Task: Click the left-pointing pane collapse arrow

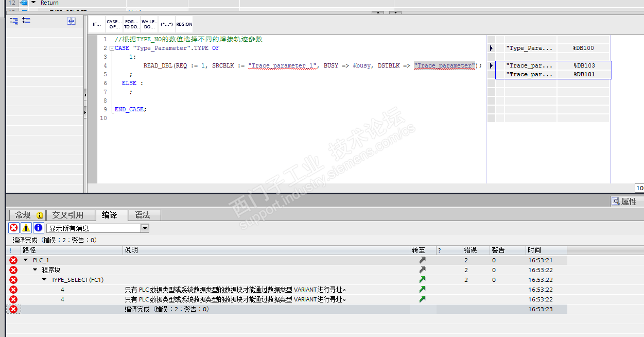Action: 85,95
